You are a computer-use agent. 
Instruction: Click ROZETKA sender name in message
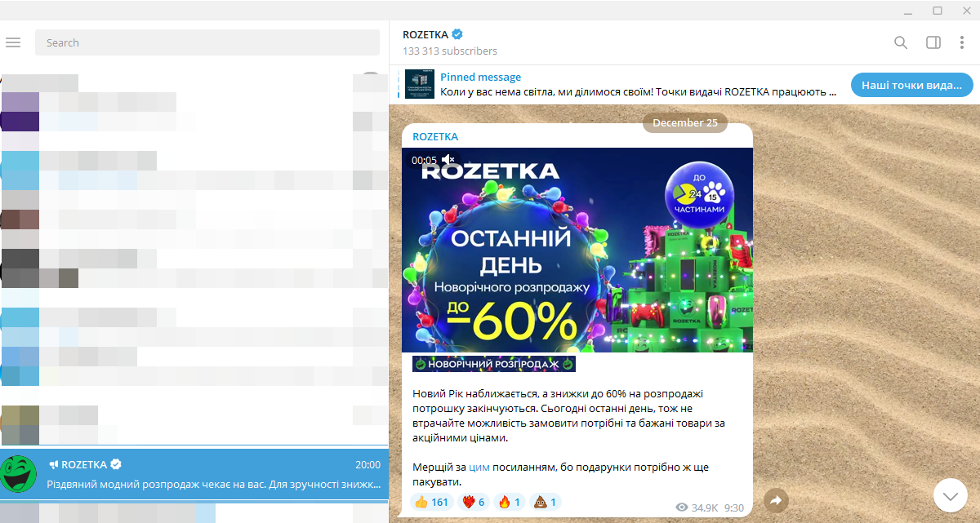point(435,136)
